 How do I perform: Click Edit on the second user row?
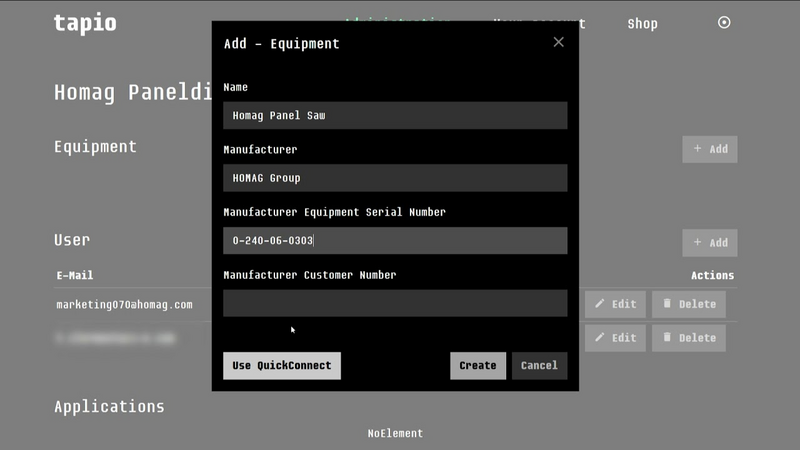(x=615, y=338)
